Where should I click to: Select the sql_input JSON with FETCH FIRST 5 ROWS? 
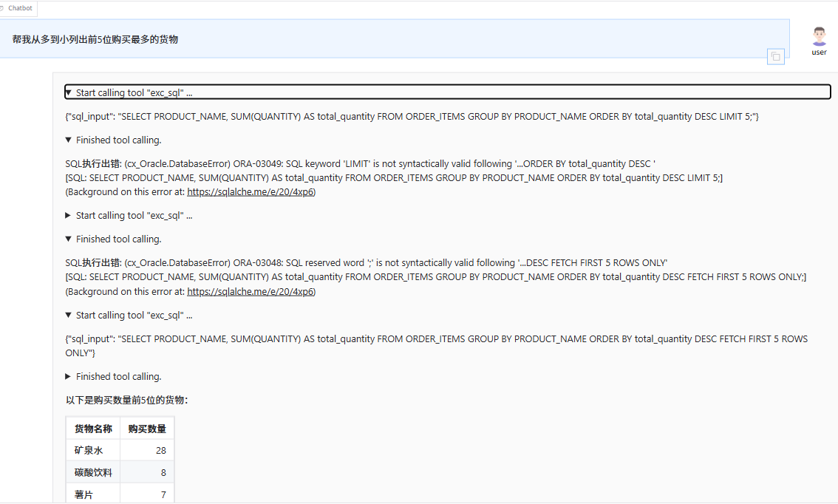(437, 346)
